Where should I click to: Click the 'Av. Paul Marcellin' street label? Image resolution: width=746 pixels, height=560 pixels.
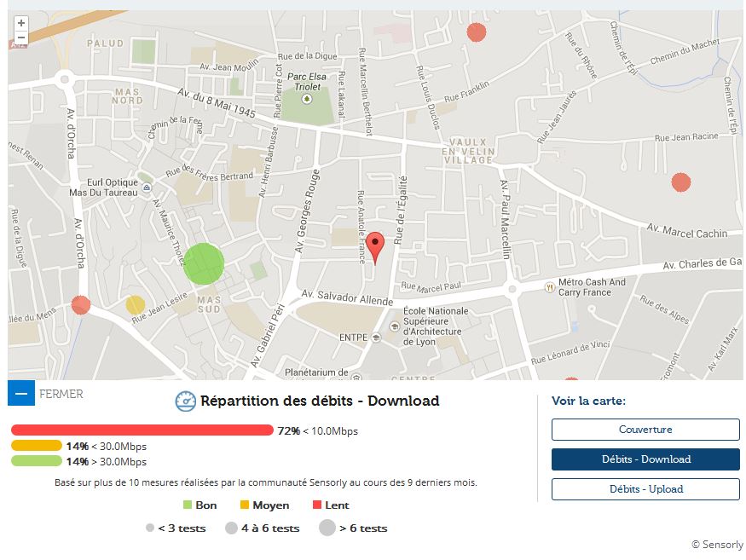(505, 219)
